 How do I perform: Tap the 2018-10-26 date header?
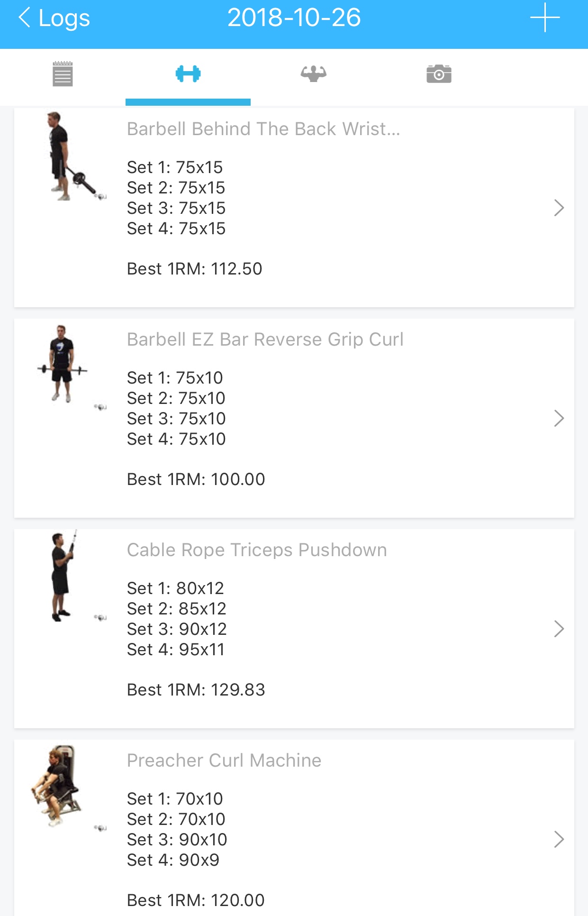294,18
